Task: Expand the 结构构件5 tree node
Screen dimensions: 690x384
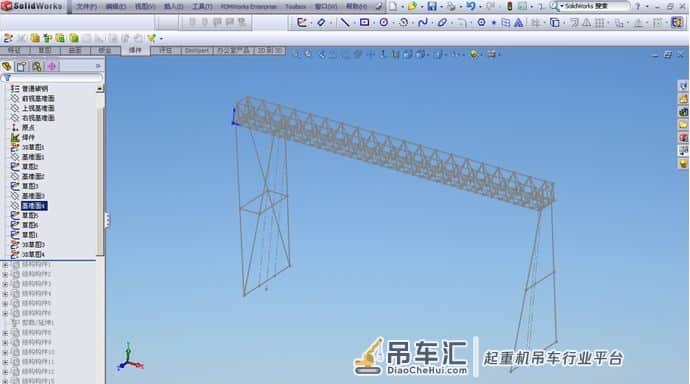Action: click(5, 304)
